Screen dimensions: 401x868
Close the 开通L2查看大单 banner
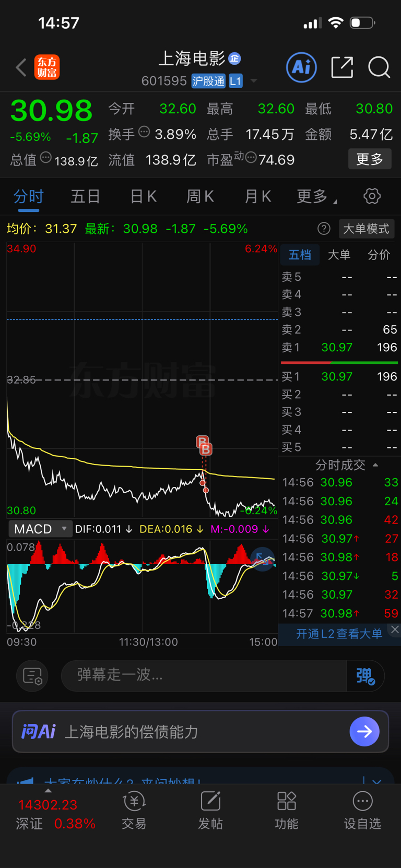tap(395, 629)
